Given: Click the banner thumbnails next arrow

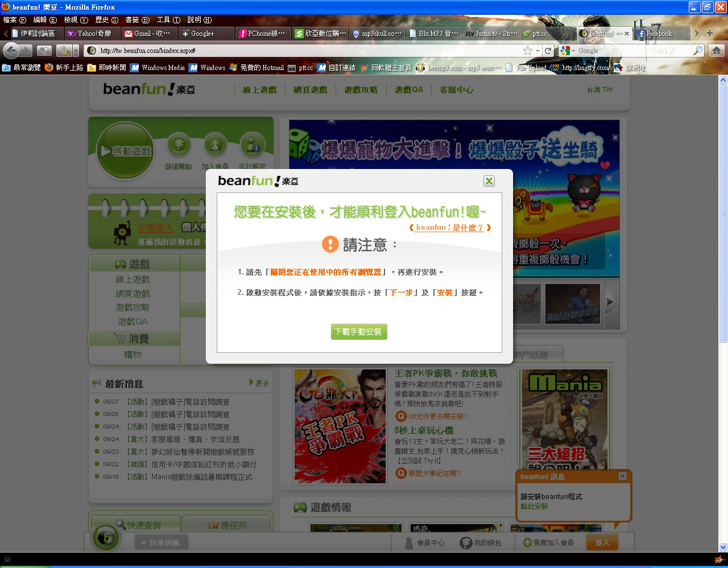Looking at the screenshot, I should pos(610,302).
